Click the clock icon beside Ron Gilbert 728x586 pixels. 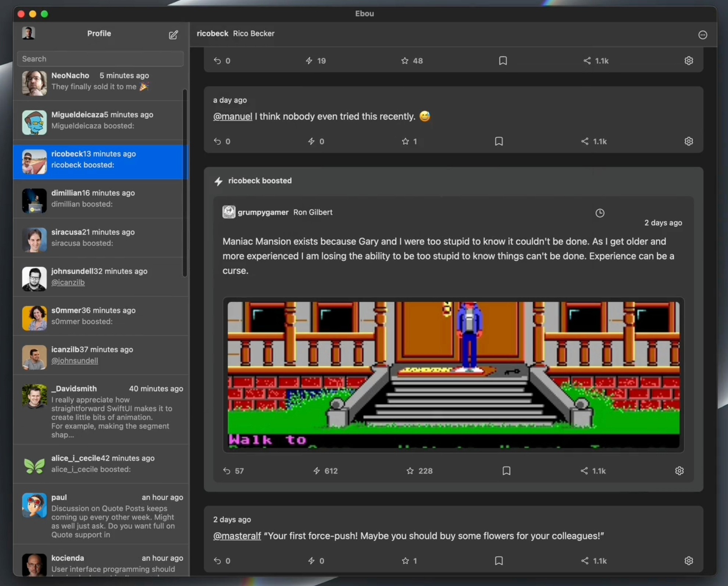[x=600, y=213]
